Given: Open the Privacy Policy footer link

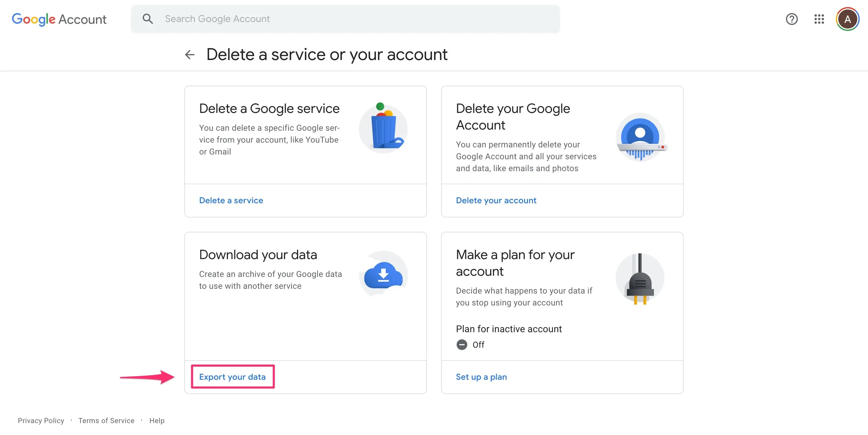Looking at the screenshot, I should 41,420.
